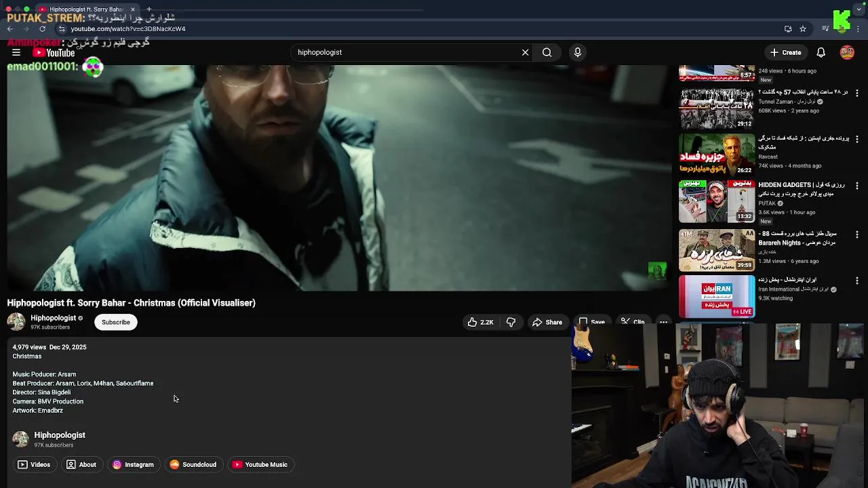
Task: Click 'Artwork: Emadbrz' description line
Action: [x=37, y=411]
